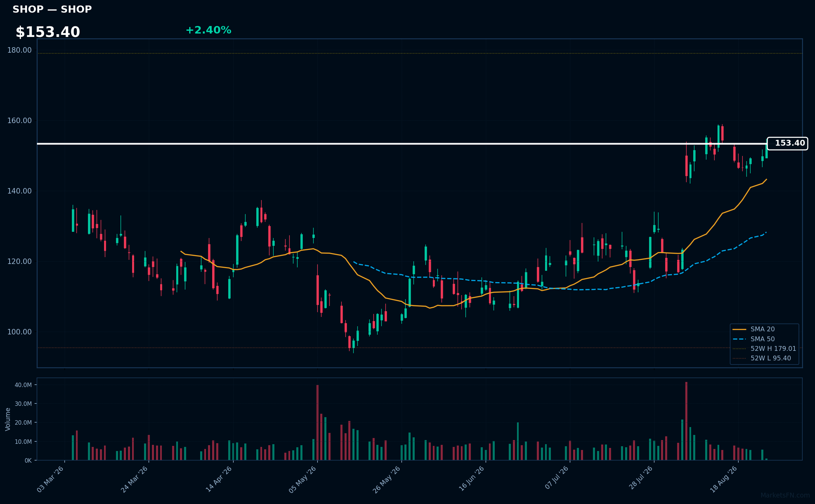Screen dimensions: 815x504
Task: Click the 18 Aug '26 date label
Action: point(724,479)
